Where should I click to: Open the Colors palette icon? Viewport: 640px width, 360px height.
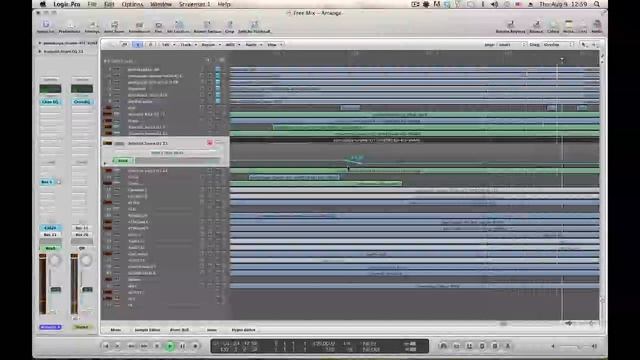(553, 26)
